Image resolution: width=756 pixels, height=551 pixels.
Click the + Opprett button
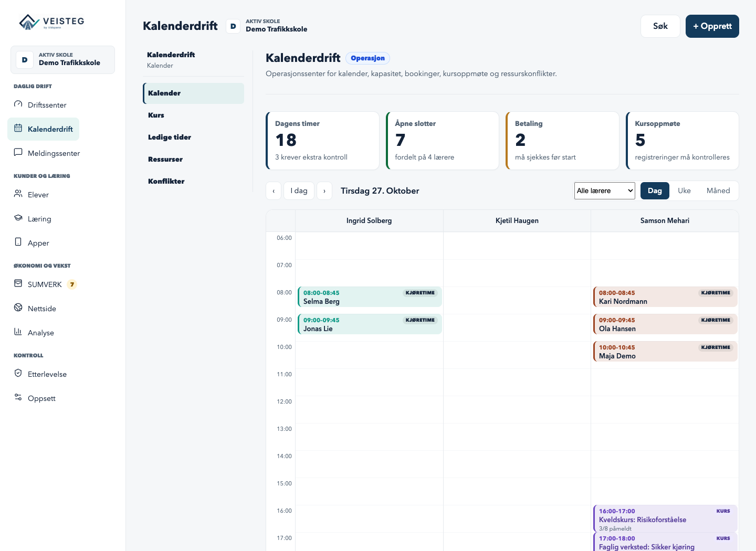coord(712,26)
